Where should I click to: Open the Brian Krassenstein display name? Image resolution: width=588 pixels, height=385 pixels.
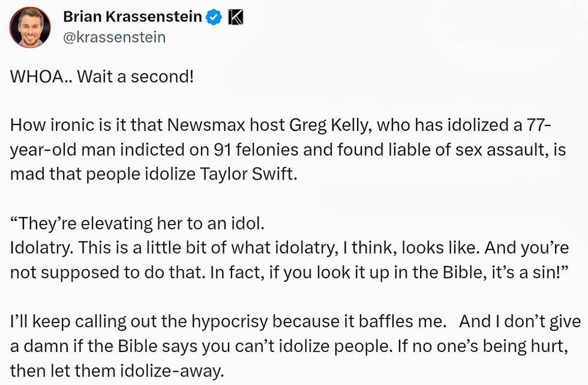point(132,17)
